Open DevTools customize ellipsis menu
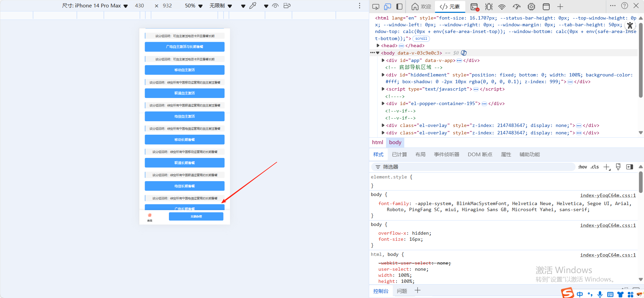The height and width of the screenshot is (298, 644). coord(613,6)
